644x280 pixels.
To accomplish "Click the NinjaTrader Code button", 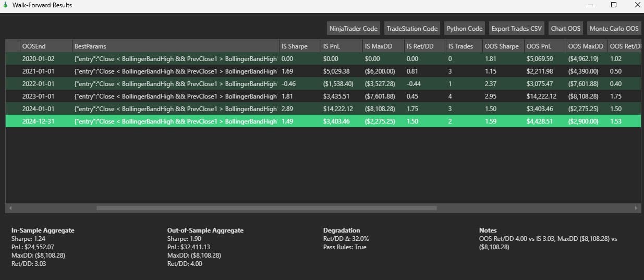I will (354, 28).
